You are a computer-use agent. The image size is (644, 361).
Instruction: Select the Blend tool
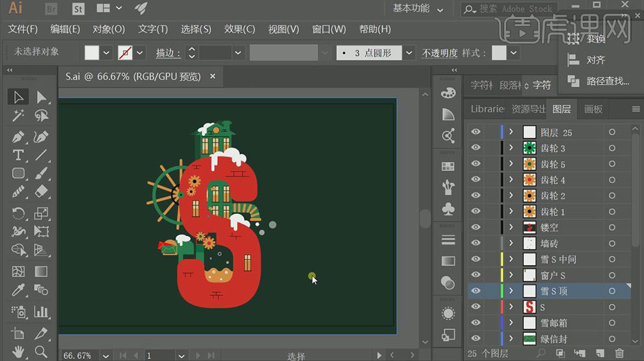click(41, 290)
